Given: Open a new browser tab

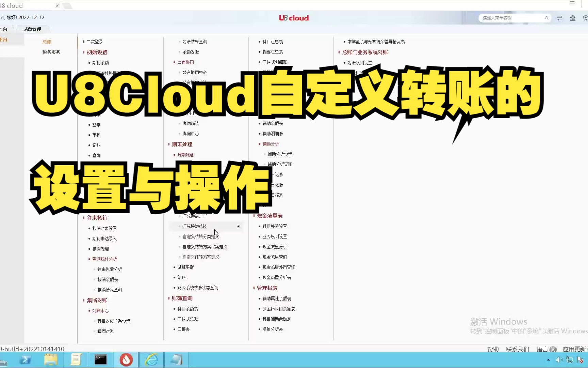Looking at the screenshot, I should tap(67, 5).
